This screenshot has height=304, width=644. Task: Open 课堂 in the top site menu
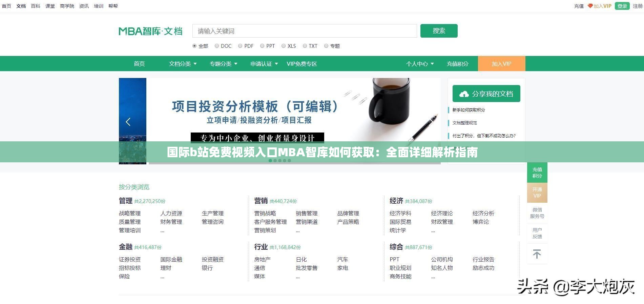click(50, 6)
